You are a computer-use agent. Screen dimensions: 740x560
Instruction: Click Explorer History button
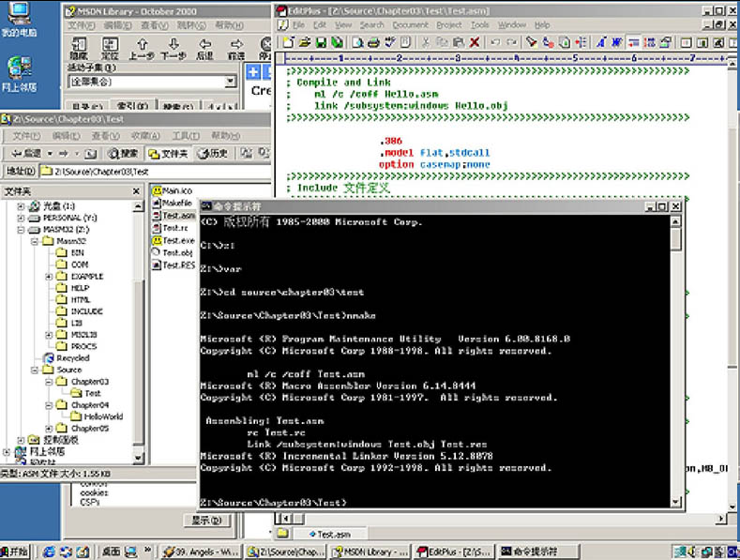pos(212,154)
